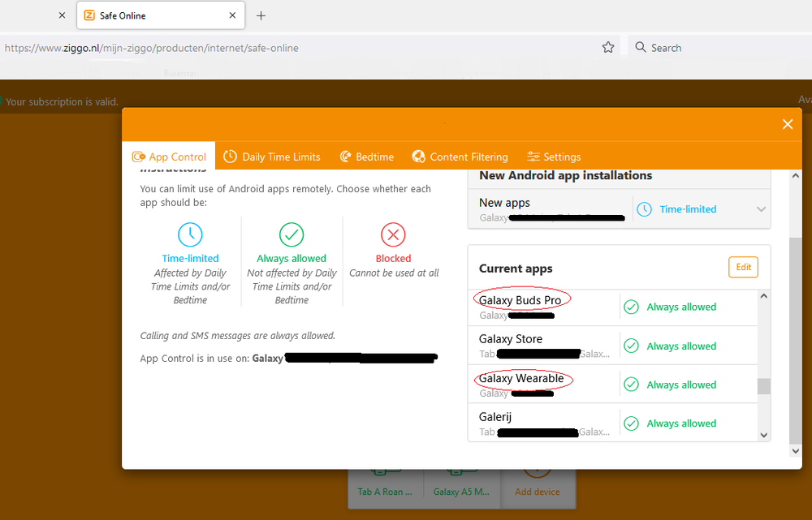Click Galaxy Store green checkmark icon

click(x=631, y=346)
